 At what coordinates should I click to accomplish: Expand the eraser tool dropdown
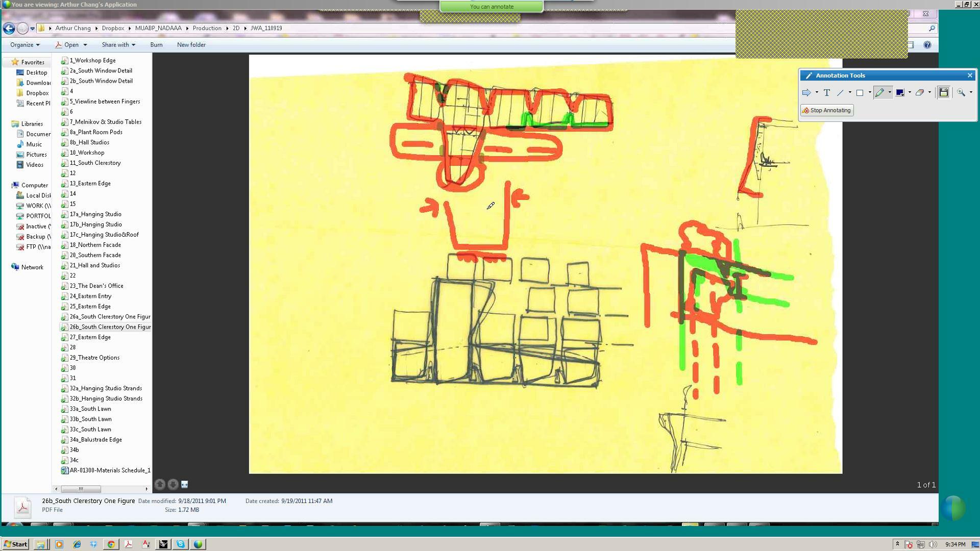click(x=929, y=92)
